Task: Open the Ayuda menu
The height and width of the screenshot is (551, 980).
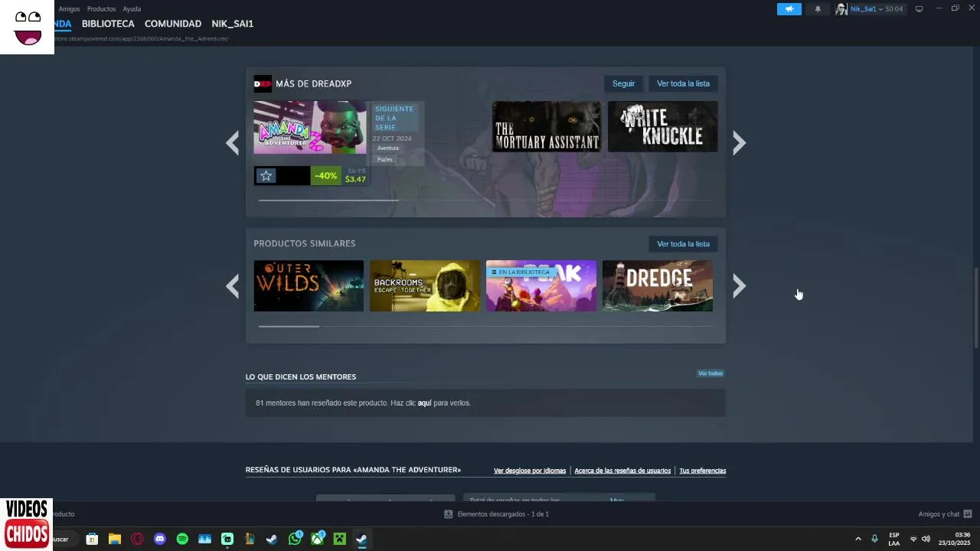Action: tap(132, 9)
